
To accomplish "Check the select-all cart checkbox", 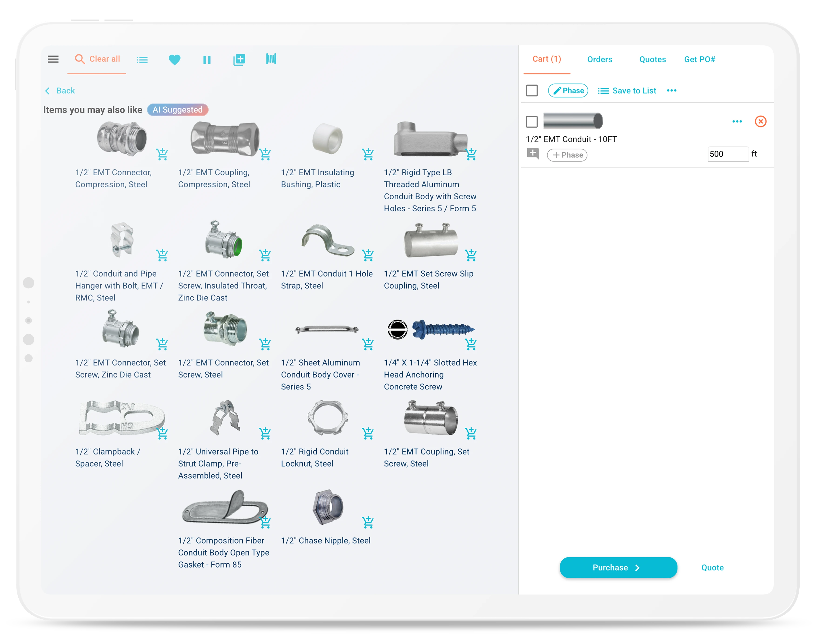I will coord(532,90).
